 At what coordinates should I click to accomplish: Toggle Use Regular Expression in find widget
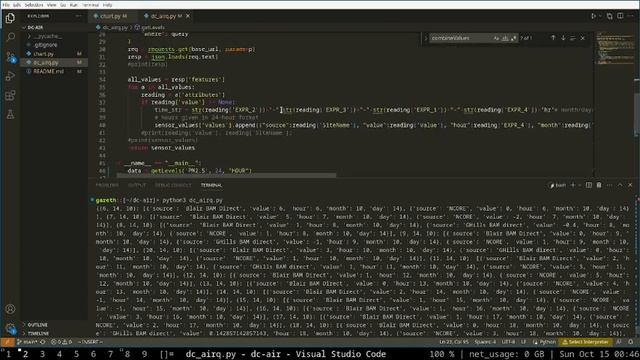tap(513, 38)
